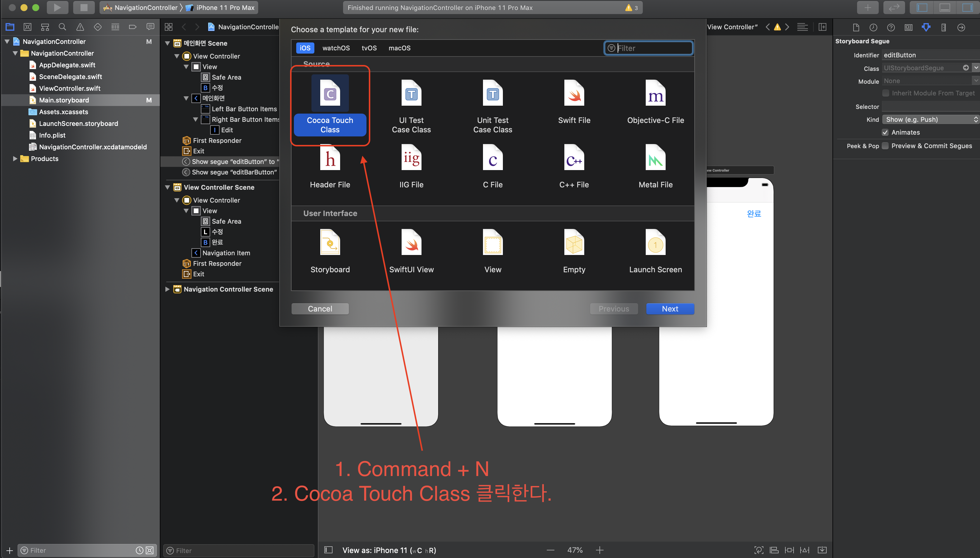
Task: Expand the Navigation Controller Scene
Action: coord(167,289)
